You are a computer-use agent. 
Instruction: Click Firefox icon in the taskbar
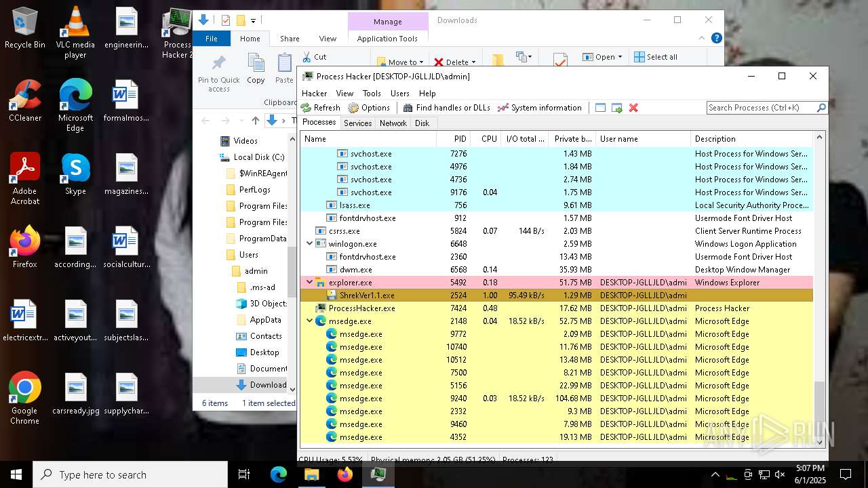click(x=345, y=474)
